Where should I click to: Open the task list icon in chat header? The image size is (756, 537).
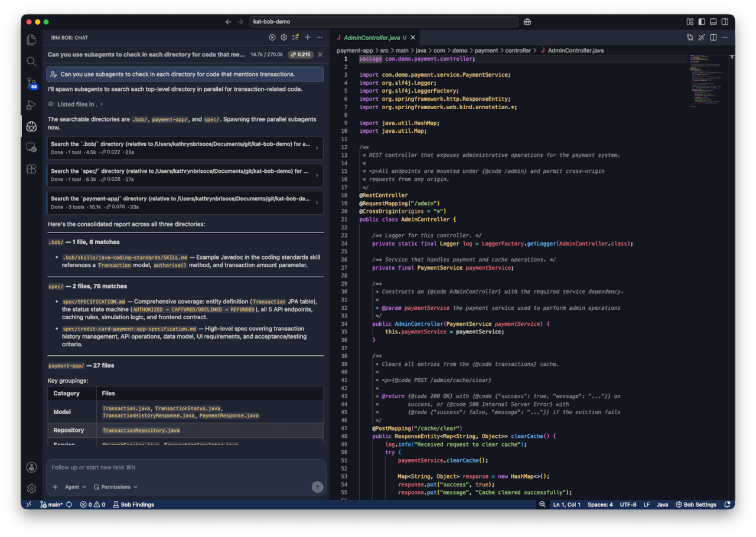click(295, 37)
